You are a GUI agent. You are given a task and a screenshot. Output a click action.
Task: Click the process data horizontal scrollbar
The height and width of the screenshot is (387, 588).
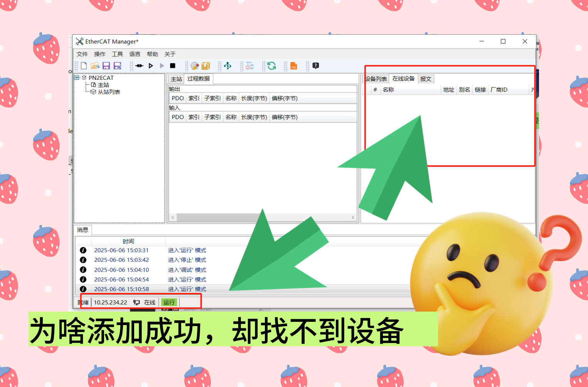point(263,217)
